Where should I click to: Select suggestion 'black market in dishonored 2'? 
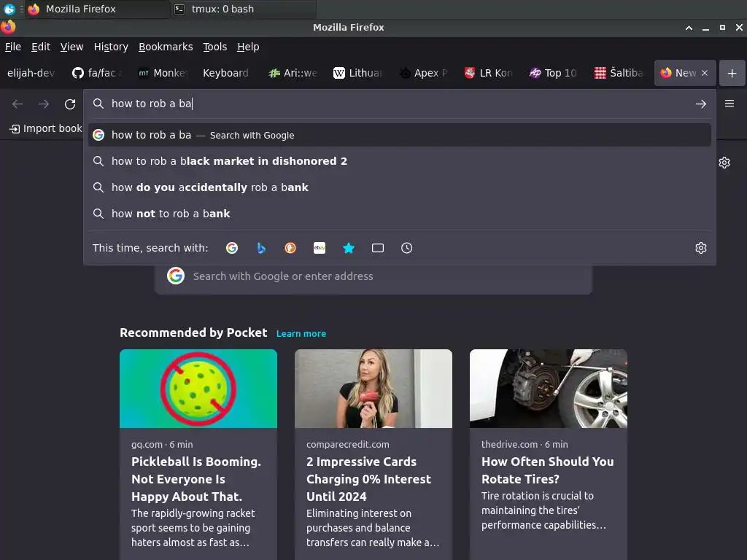(x=399, y=161)
